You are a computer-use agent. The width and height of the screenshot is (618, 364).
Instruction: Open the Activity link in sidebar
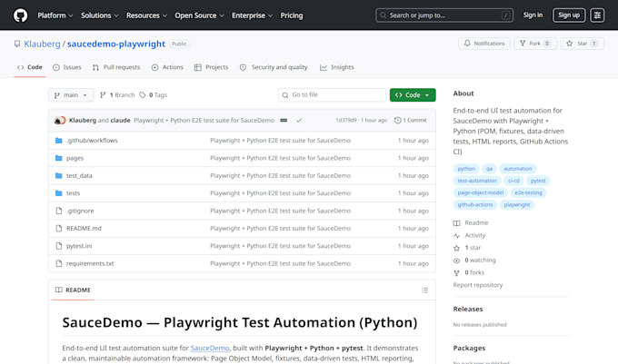coord(470,235)
